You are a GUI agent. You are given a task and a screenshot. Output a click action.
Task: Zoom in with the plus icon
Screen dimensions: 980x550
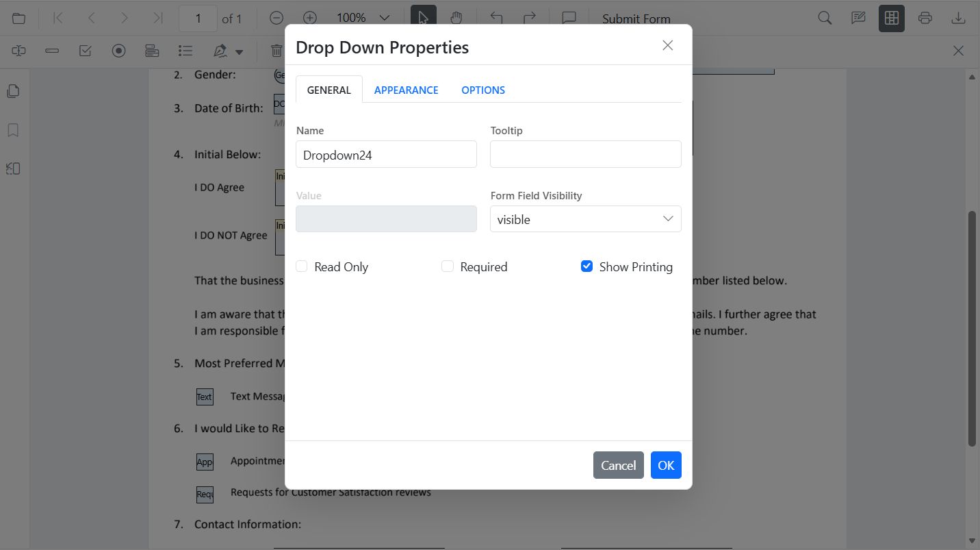[x=310, y=18]
